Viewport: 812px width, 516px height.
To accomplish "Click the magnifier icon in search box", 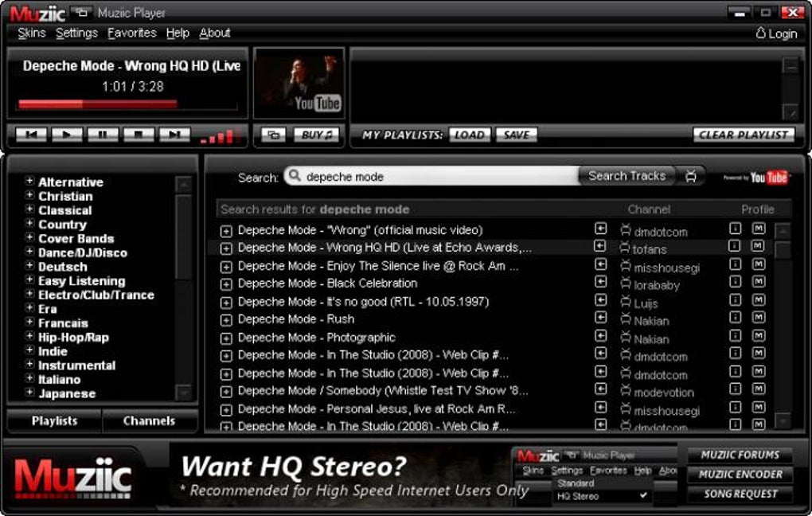I will click(294, 176).
